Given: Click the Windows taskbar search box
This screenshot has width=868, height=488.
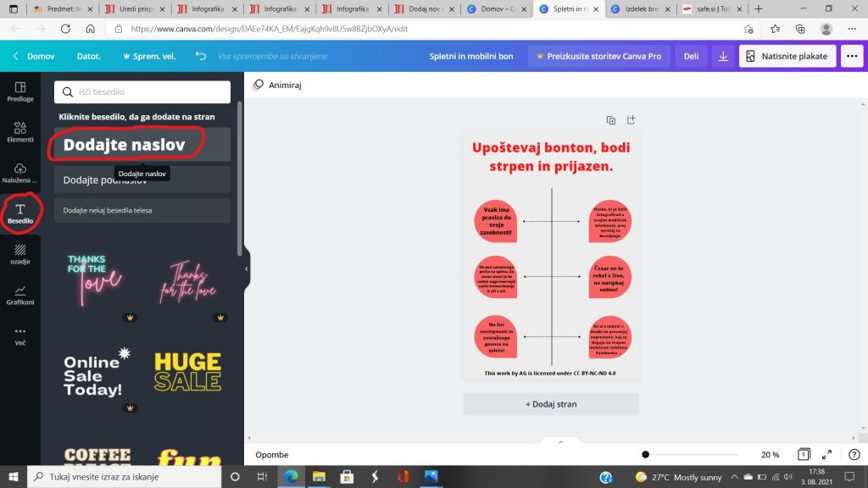Looking at the screenshot, I should pyautogui.click(x=124, y=476).
